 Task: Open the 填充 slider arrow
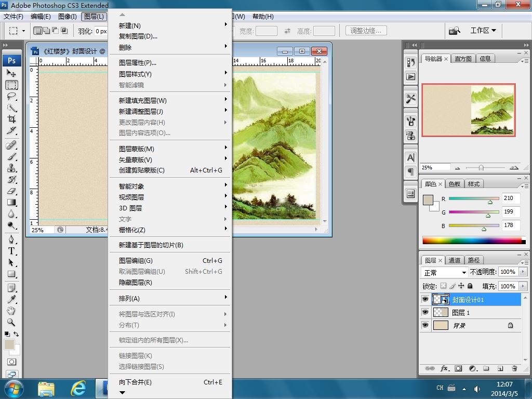click(x=523, y=286)
